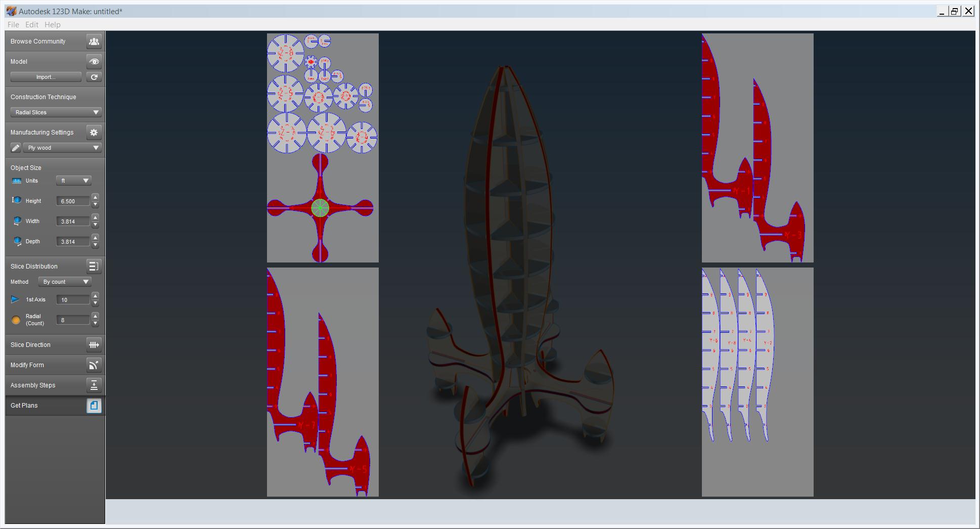Increase the Depth value with up arrow
This screenshot has height=529, width=980.
point(95,238)
